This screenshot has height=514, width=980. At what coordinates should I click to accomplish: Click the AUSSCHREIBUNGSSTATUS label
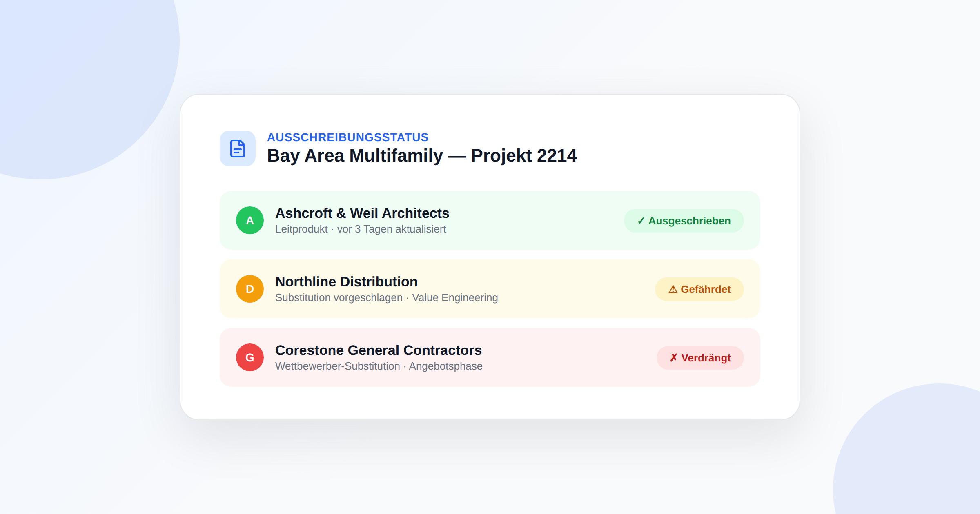coord(348,137)
